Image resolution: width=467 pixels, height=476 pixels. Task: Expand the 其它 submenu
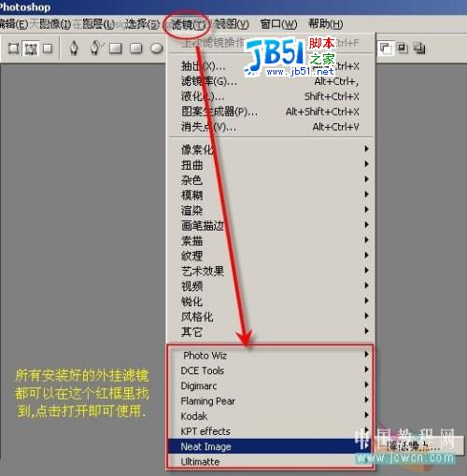coord(271,331)
